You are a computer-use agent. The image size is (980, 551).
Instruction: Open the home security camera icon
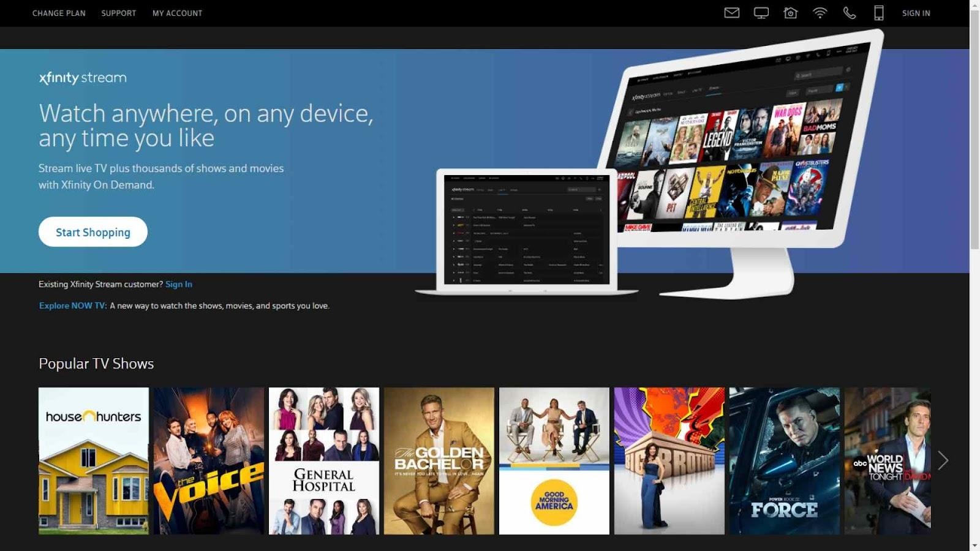point(790,13)
